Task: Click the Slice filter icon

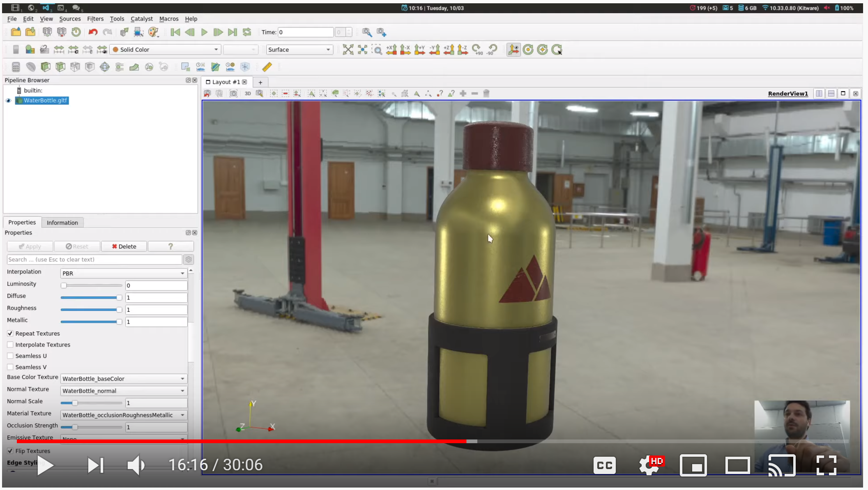Action: 60,67
